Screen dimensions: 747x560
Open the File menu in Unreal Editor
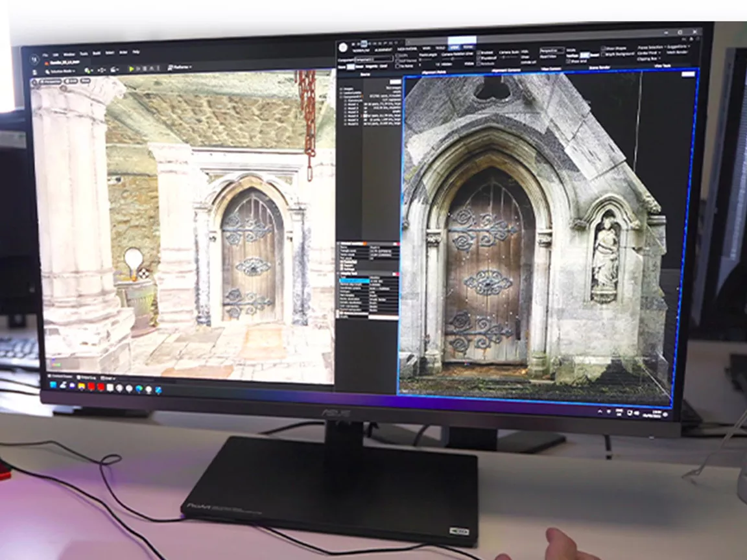45,54
